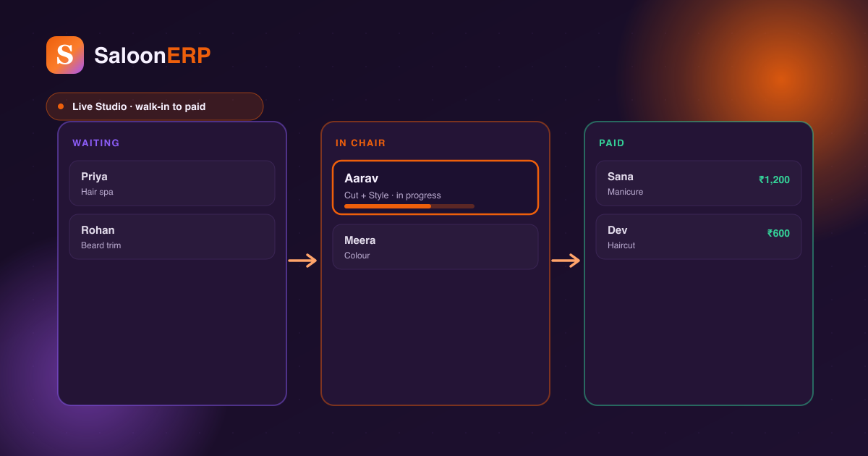The image size is (868, 456).
Task: Click the 'Hair spa' service label
Action: tap(97, 192)
